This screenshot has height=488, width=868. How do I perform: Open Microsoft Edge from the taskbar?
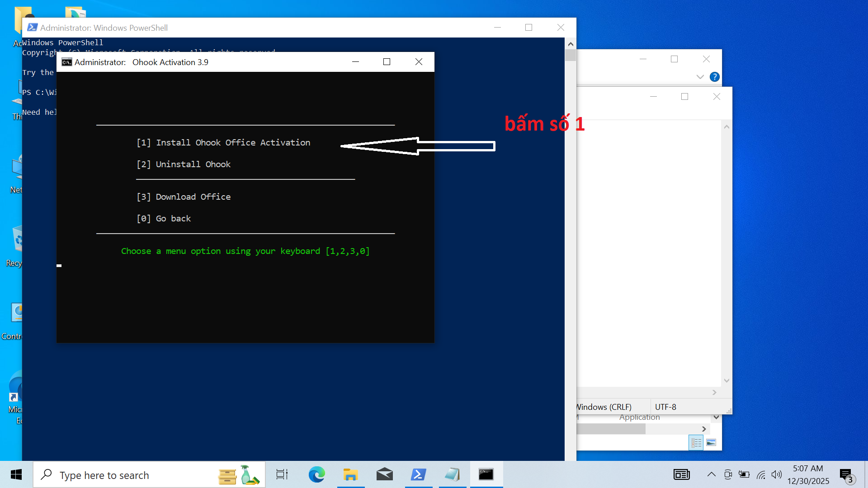click(316, 474)
